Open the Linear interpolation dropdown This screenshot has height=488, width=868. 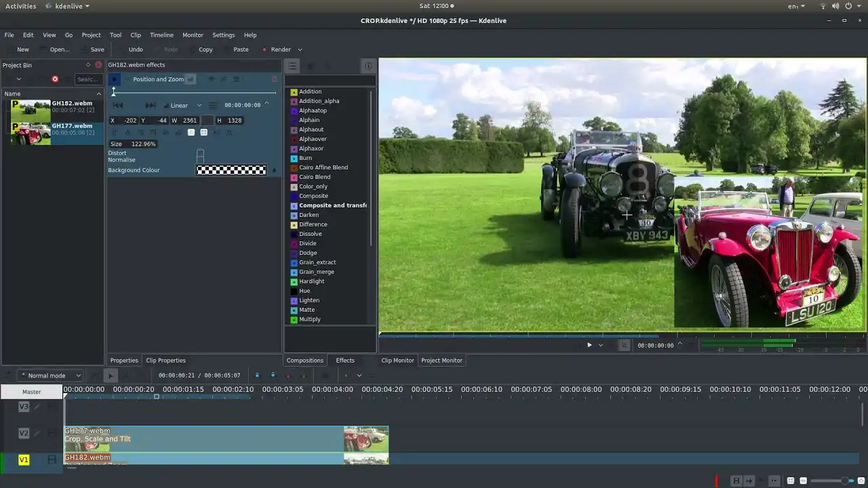[183, 105]
